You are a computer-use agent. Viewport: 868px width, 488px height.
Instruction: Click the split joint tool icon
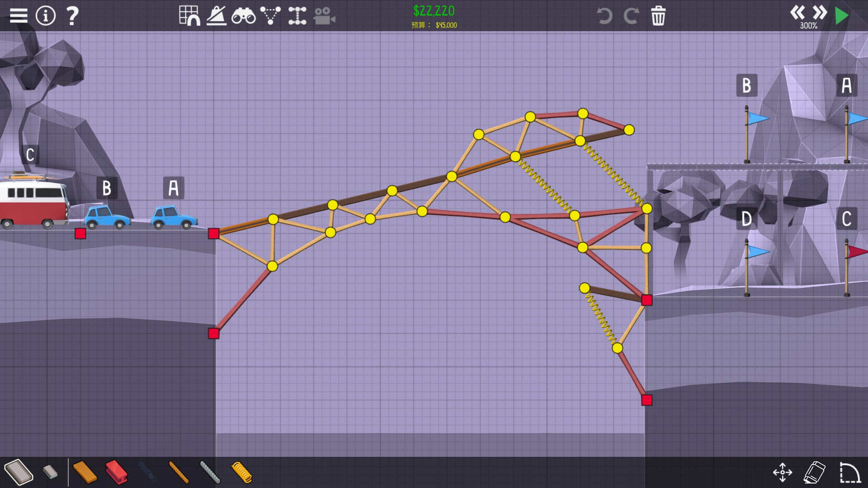[x=297, y=16]
